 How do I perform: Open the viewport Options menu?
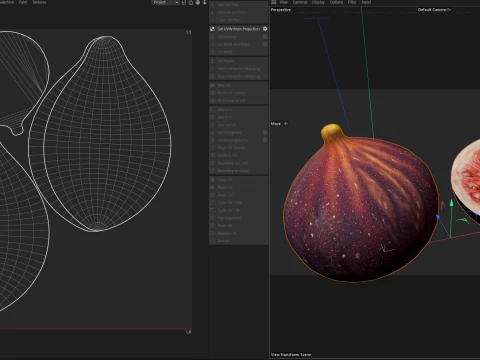(x=336, y=2)
